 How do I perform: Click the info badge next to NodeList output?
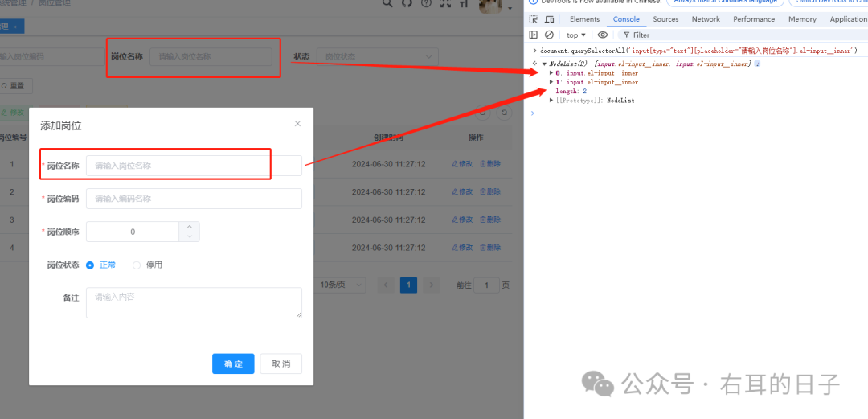(x=757, y=64)
